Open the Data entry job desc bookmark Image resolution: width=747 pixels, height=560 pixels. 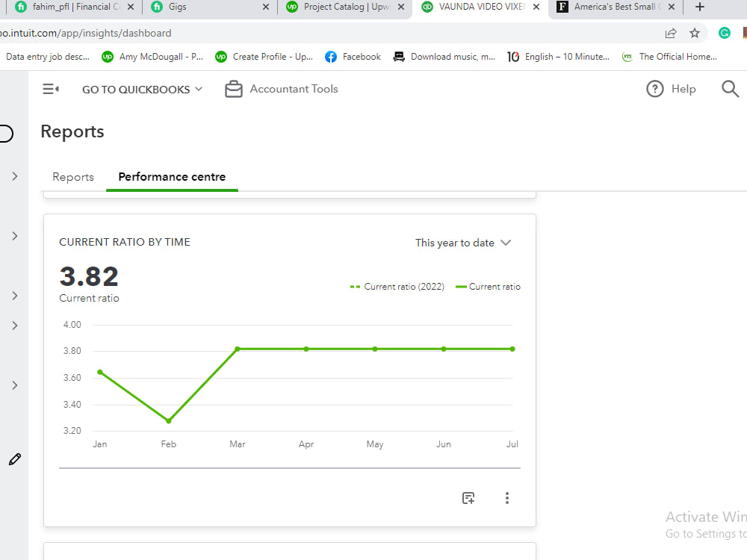48,57
